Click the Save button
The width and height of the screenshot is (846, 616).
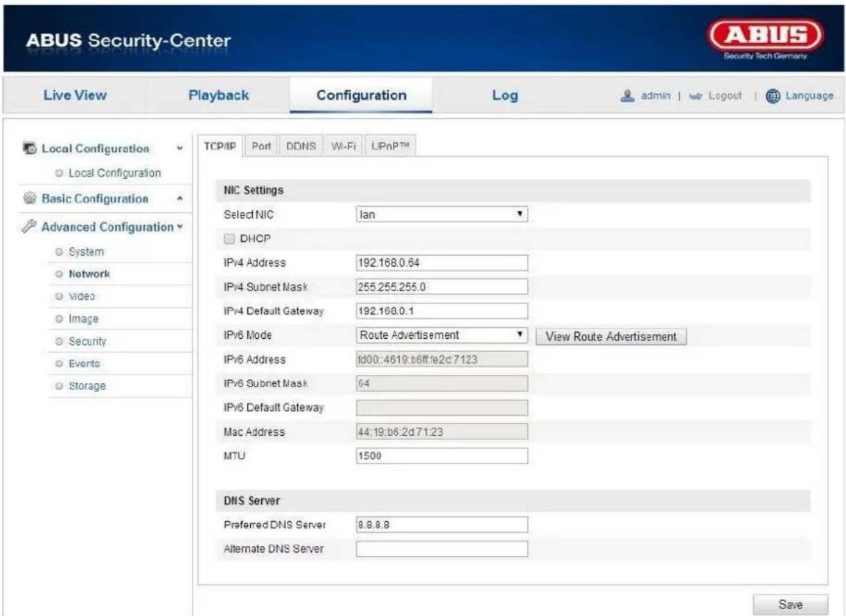(791, 605)
